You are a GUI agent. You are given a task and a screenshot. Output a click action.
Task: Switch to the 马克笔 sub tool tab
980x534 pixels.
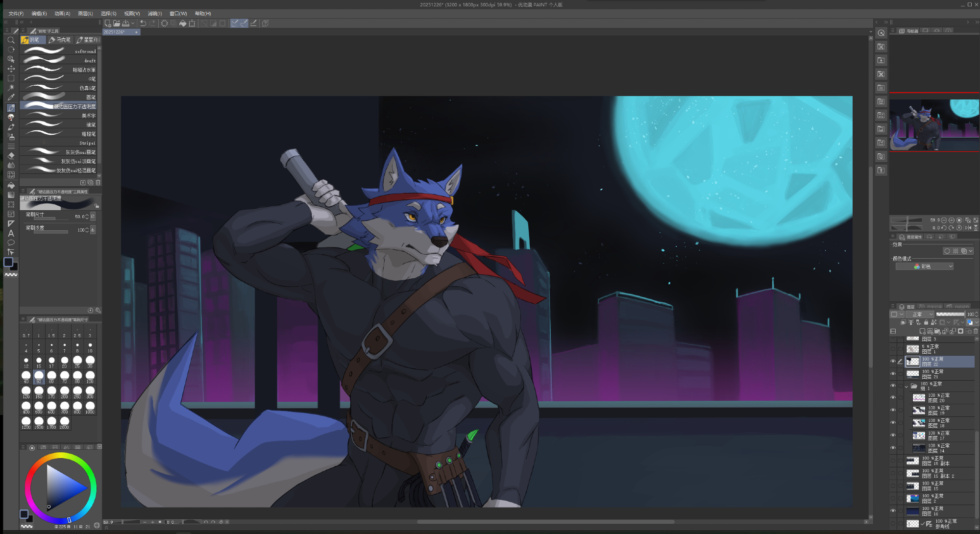[x=60, y=40]
